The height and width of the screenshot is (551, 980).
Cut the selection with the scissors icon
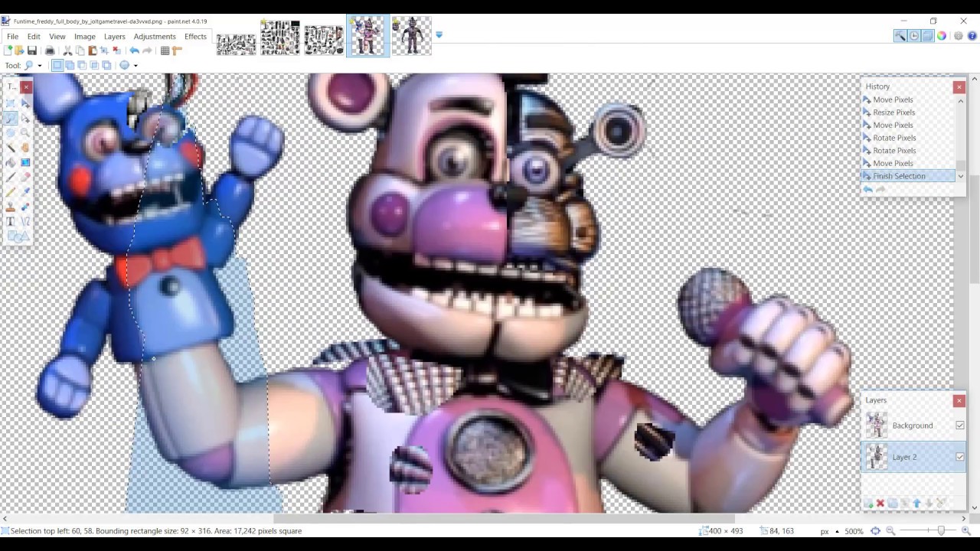point(67,51)
